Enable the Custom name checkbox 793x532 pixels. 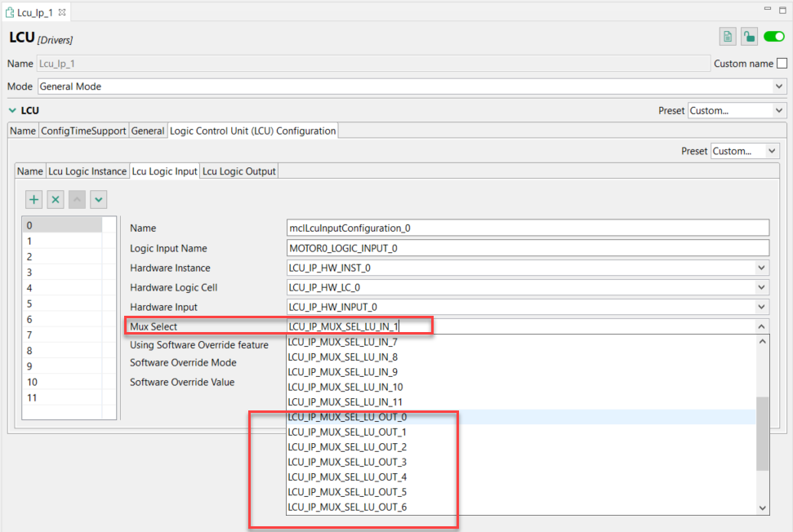coord(782,63)
